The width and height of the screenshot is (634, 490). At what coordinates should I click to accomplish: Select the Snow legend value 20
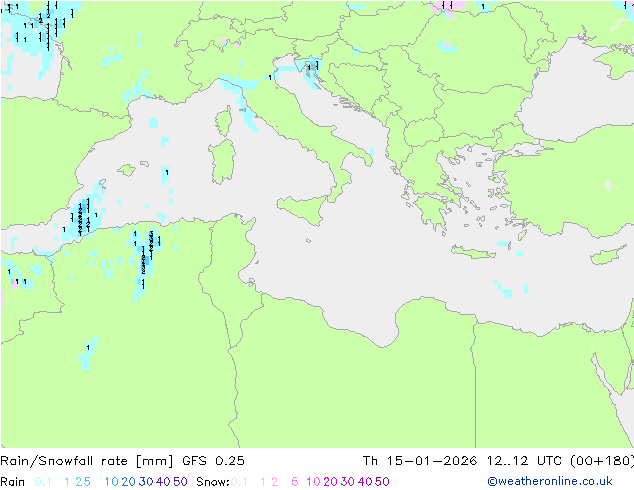click(x=330, y=482)
